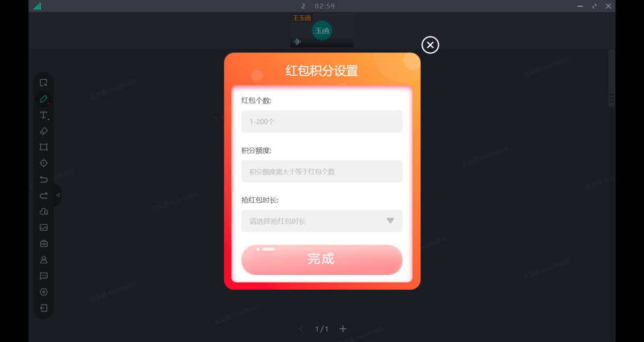Redo the whiteboard action
644x342 pixels.
(x=44, y=196)
